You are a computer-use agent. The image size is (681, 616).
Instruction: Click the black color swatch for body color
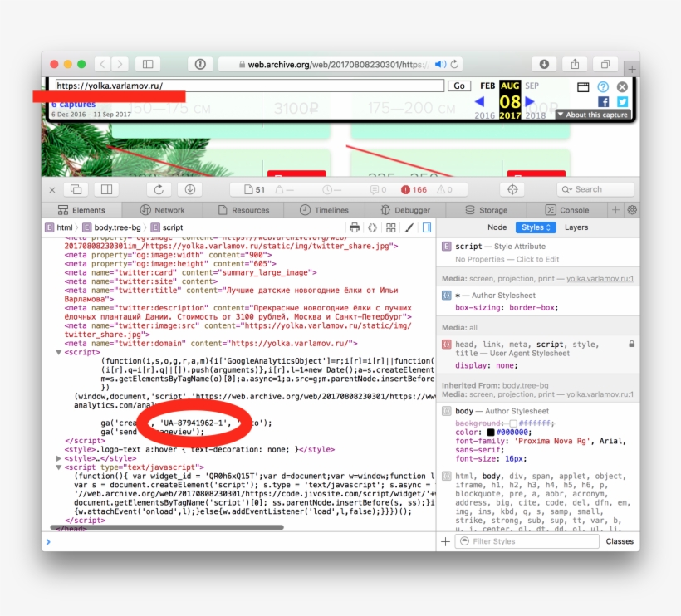[491, 433]
